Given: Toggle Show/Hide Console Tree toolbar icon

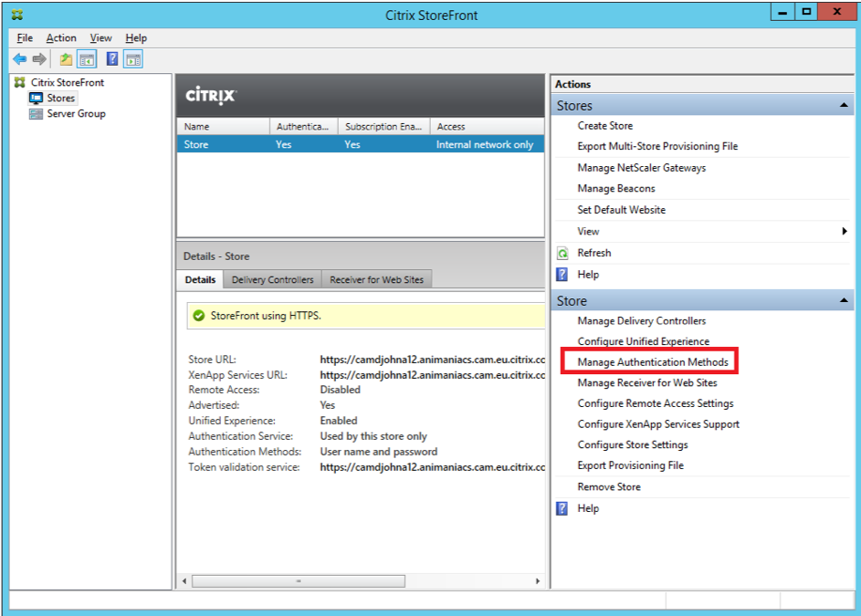Looking at the screenshot, I should click(87, 59).
